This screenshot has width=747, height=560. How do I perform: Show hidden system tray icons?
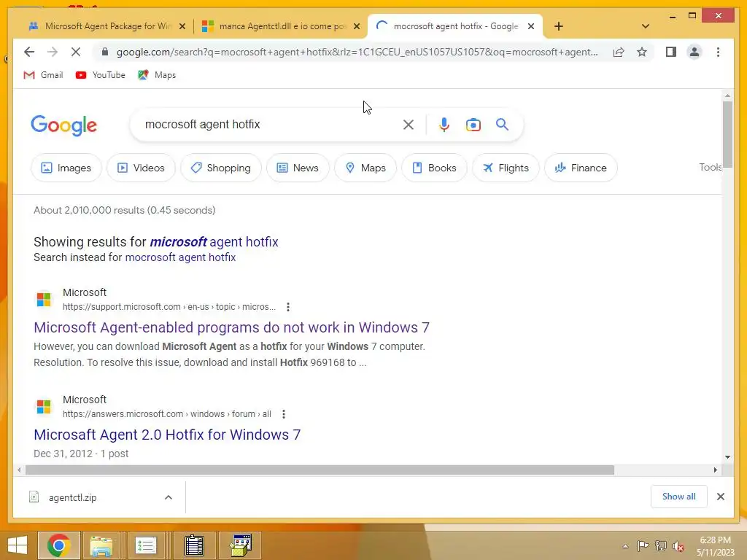click(625, 546)
